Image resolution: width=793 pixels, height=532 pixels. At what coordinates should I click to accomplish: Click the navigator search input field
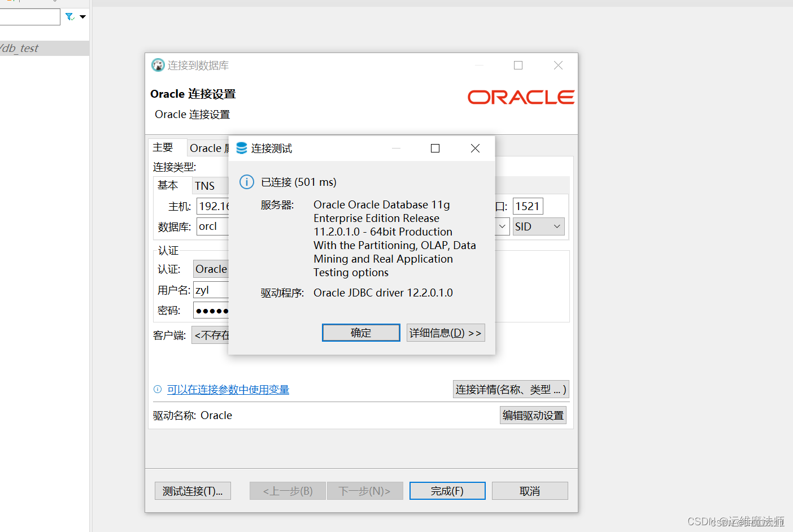[x=29, y=17]
